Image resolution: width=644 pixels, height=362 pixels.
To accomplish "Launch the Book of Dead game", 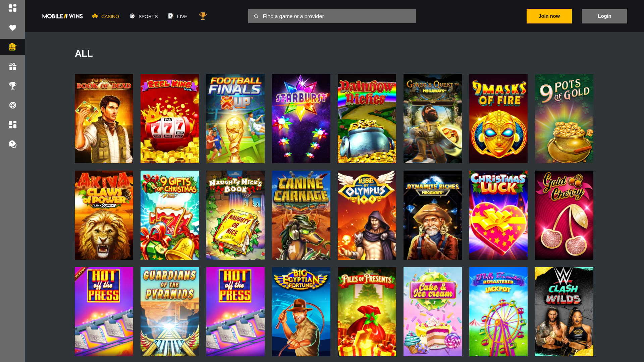I will click(104, 118).
